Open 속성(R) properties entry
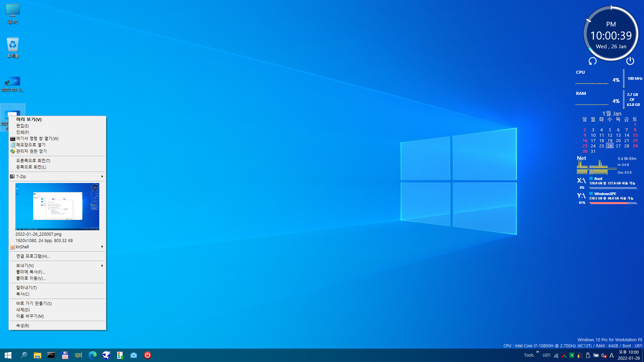 (x=57, y=325)
